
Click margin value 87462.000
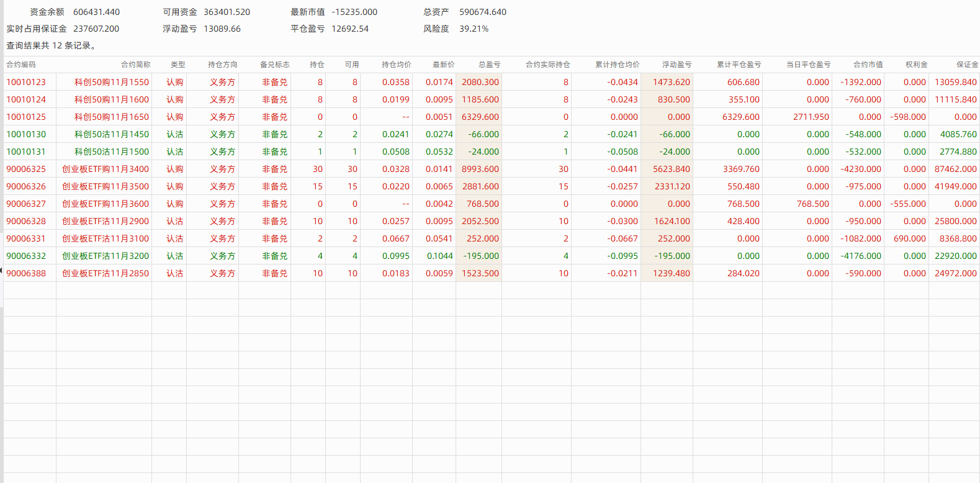(955, 169)
